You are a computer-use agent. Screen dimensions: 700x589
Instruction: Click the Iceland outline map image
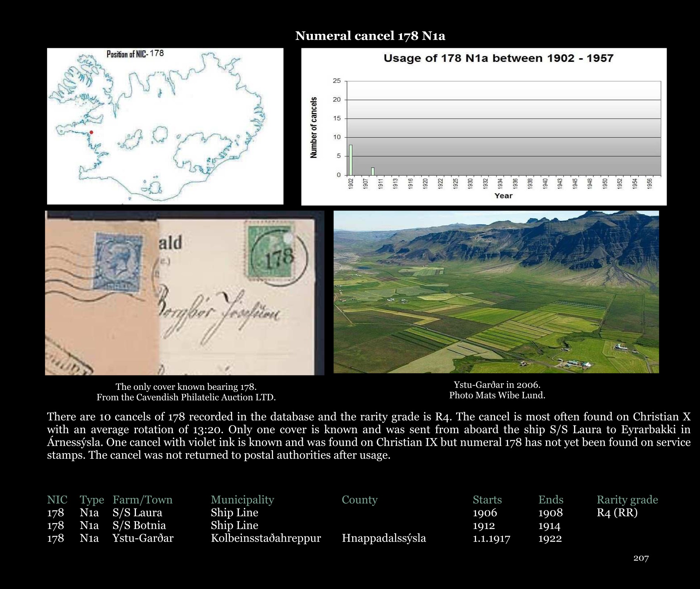165,126
